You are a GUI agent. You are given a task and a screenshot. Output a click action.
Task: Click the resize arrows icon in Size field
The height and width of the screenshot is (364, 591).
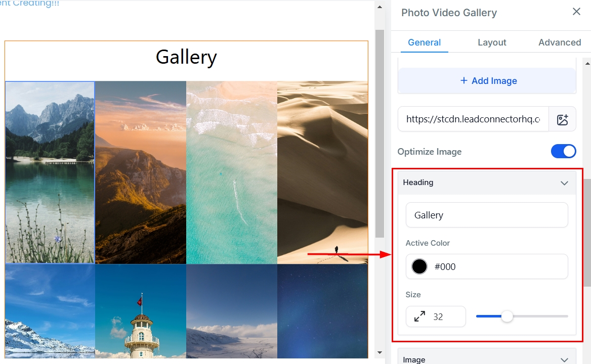419,316
